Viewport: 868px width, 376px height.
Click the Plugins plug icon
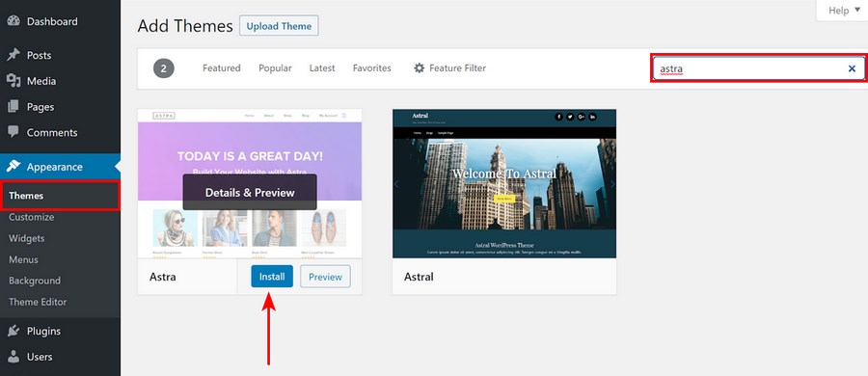tap(14, 331)
